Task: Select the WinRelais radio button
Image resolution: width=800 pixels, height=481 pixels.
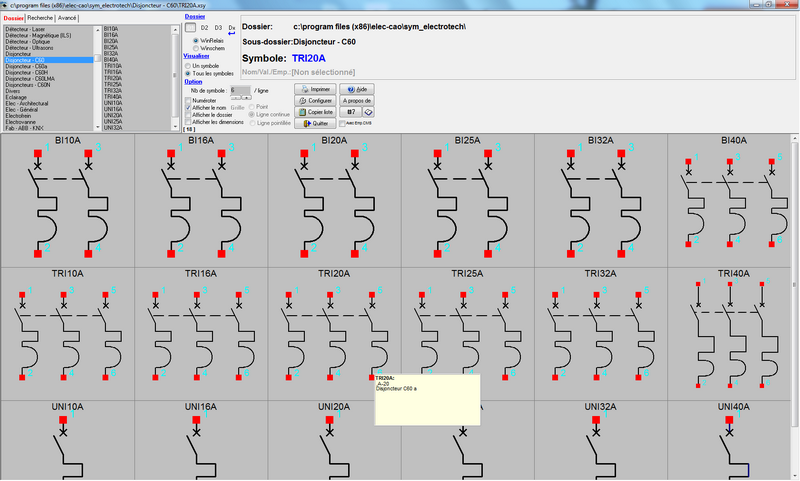Action: tap(195, 40)
